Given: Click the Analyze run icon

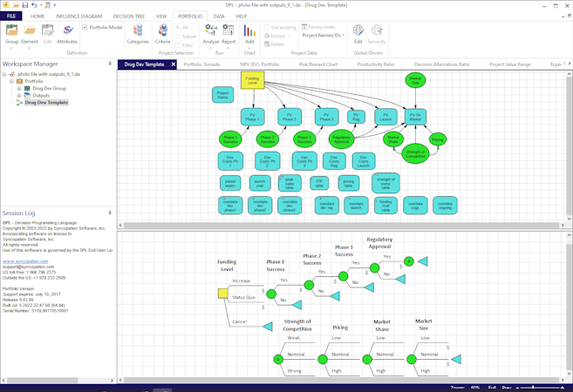Looking at the screenshot, I should [x=211, y=30].
